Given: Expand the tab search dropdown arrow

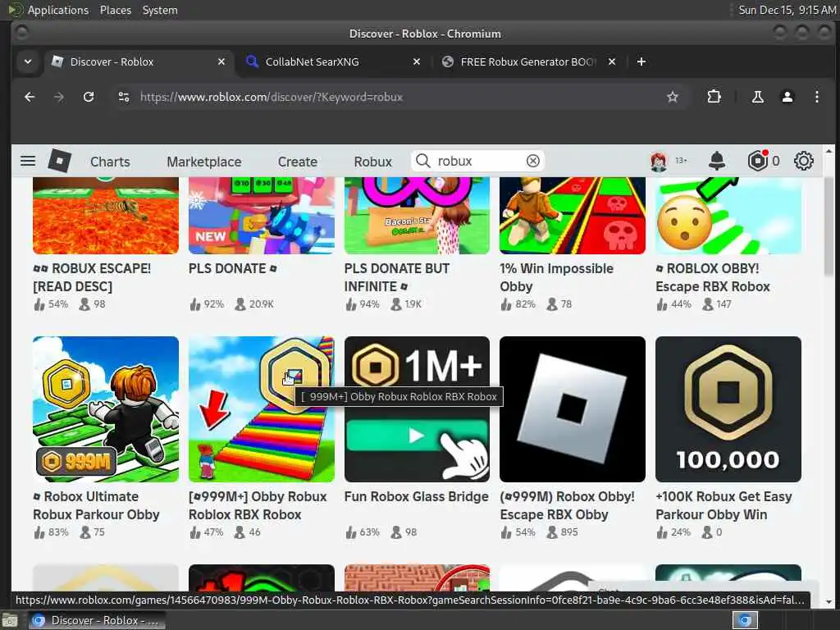Looking at the screenshot, I should tap(28, 62).
